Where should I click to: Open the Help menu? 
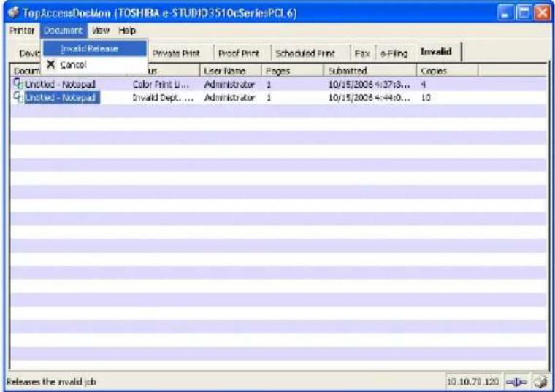click(x=127, y=31)
